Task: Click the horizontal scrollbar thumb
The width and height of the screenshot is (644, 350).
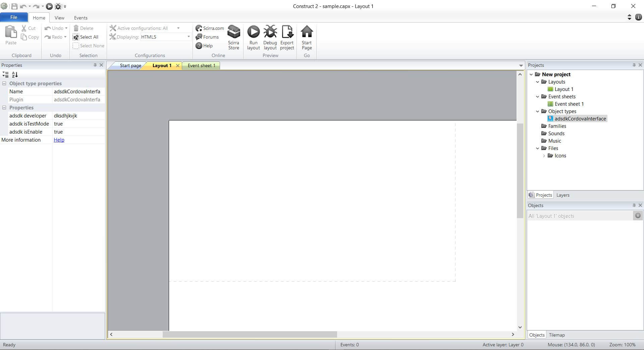Action: [250, 334]
